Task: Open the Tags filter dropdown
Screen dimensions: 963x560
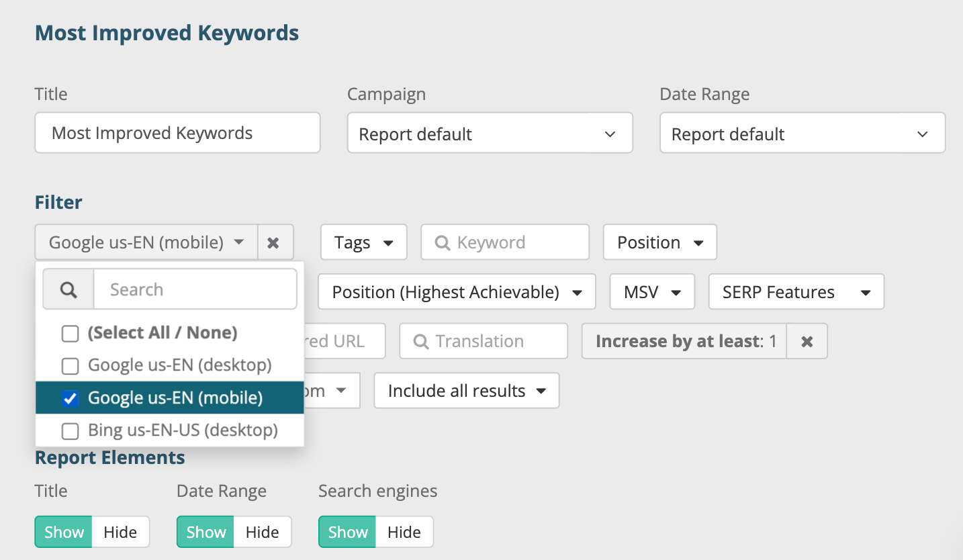Action: point(363,242)
